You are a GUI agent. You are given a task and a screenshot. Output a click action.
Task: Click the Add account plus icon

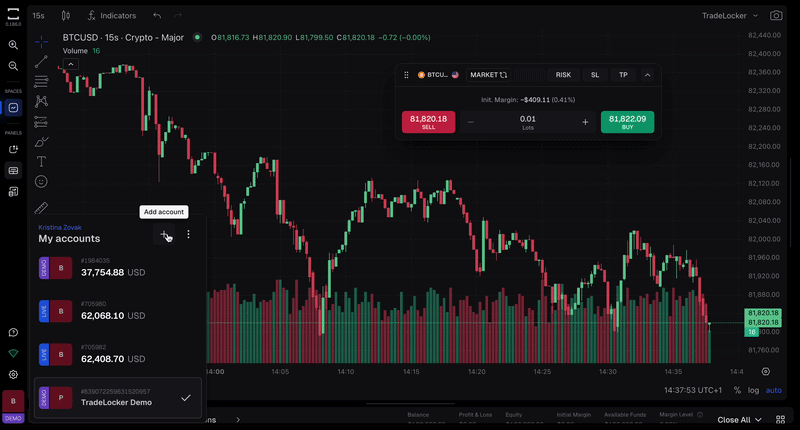pos(164,235)
